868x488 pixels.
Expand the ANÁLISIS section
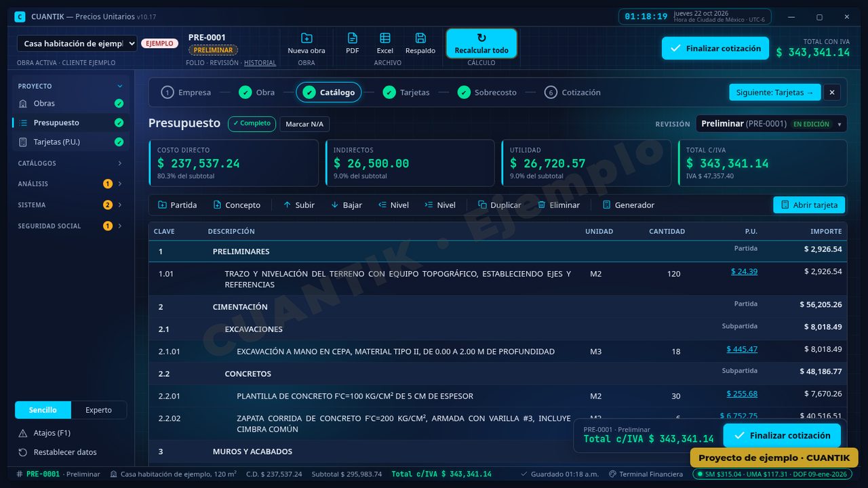71,184
